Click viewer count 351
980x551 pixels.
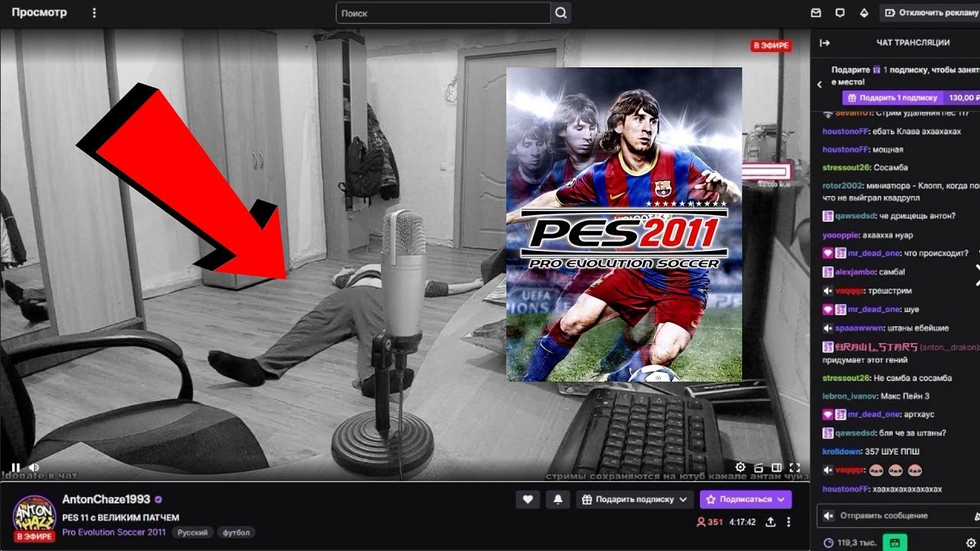[709, 522]
